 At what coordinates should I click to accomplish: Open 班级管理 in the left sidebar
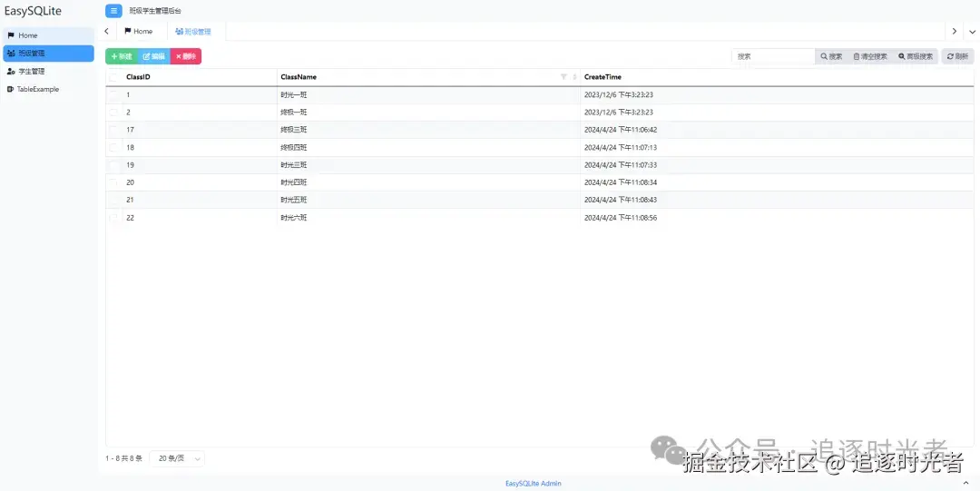coord(48,54)
